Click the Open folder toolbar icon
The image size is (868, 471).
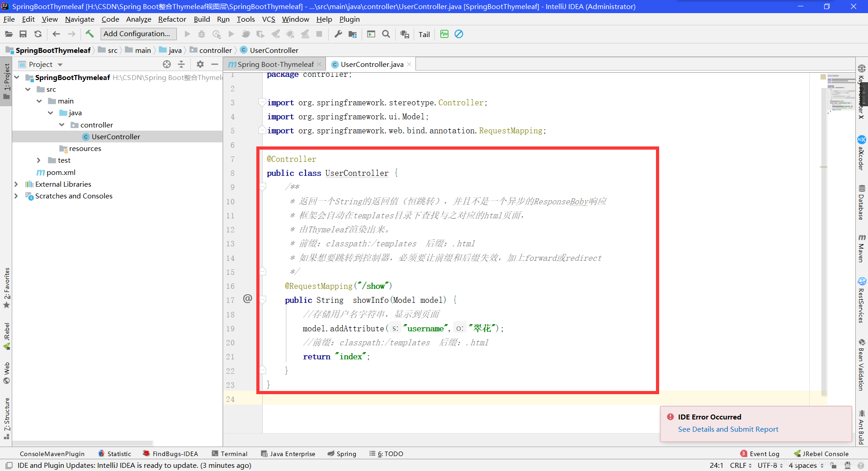(x=9, y=34)
